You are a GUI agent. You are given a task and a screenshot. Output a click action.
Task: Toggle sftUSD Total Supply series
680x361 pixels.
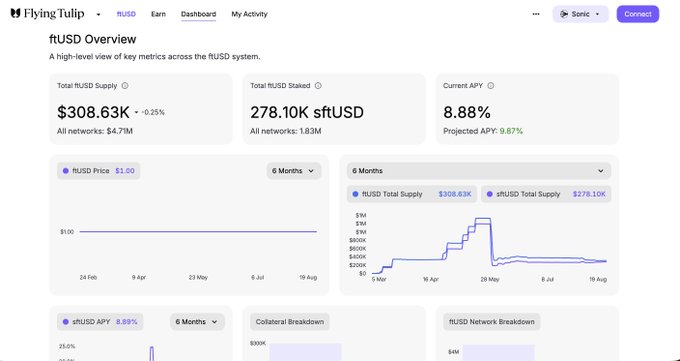[546, 194]
